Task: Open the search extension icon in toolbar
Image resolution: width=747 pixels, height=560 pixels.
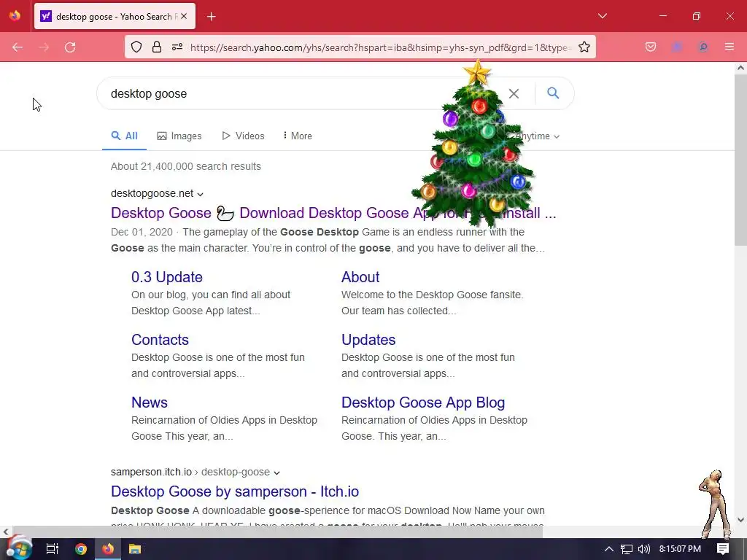Action: 703,47
